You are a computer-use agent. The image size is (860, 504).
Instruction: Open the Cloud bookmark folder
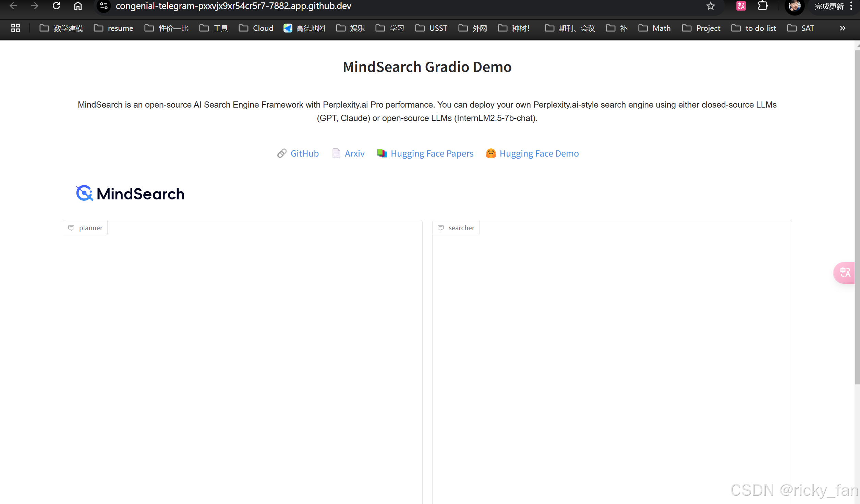(x=256, y=28)
